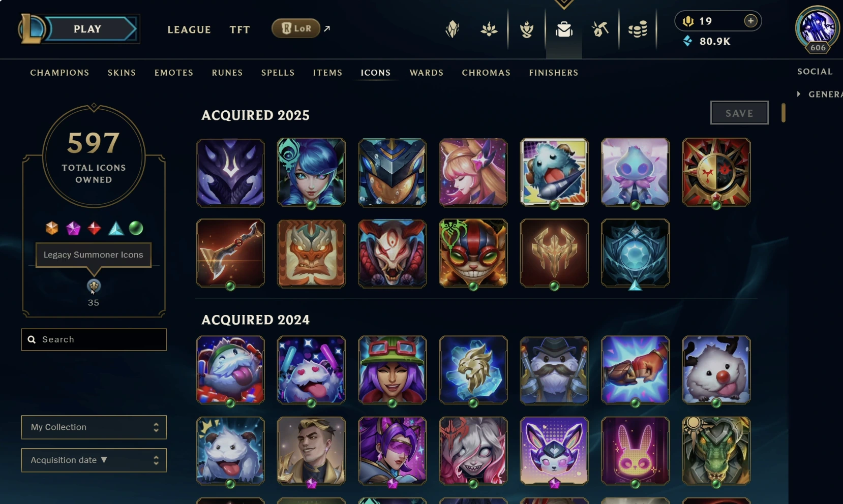Screen dimensions: 843x504
Task: Toggle the cyan triangle rarity filter
Action: 116,228
